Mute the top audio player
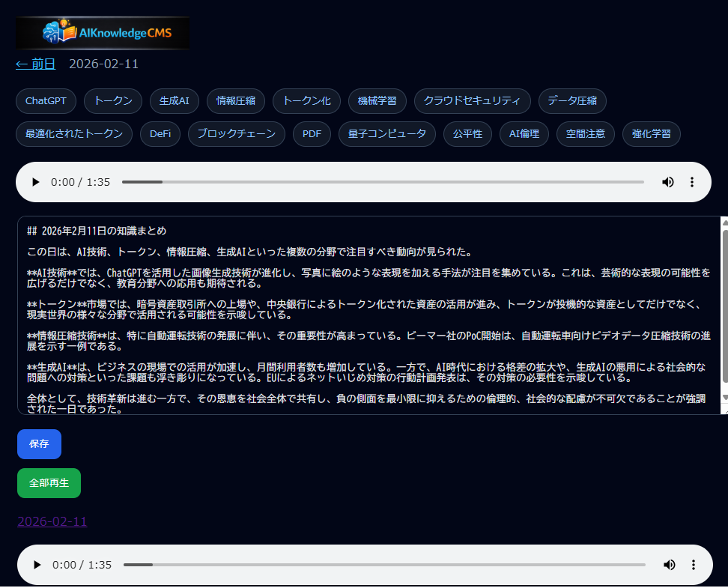This screenshot has width=728, height=588. coord(667,182)
